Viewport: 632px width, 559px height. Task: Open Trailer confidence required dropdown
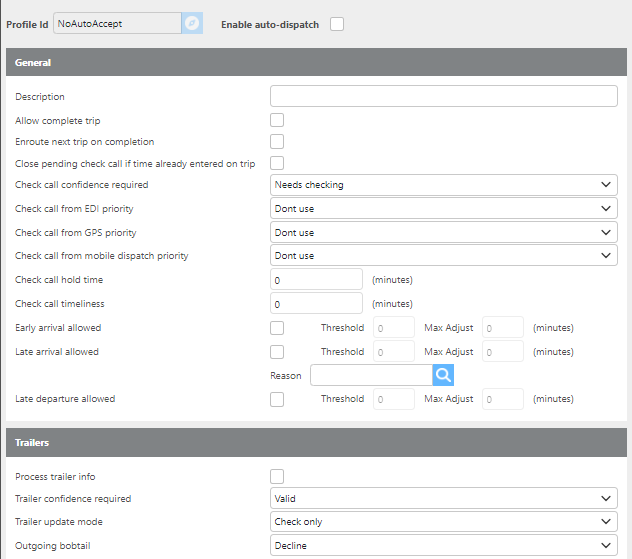(444, 498)
